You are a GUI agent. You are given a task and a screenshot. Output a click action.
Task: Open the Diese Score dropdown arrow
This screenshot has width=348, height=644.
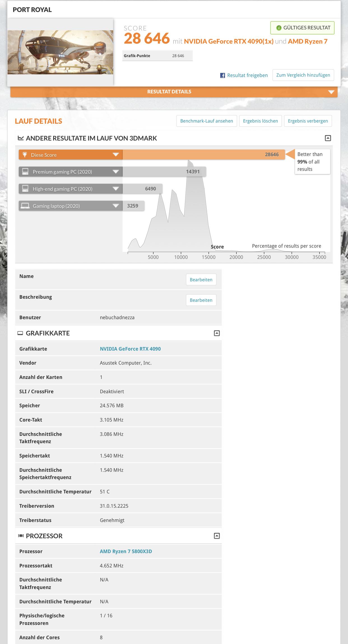116,155
